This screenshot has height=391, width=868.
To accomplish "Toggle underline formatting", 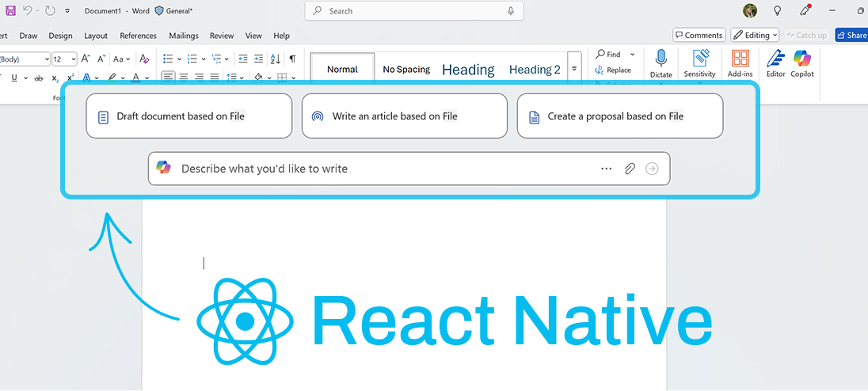I will tap(14, 78).
